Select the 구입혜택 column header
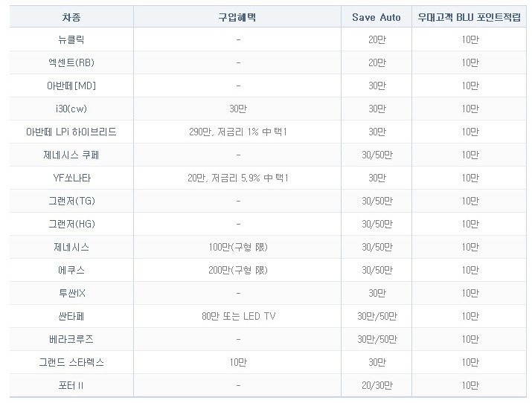The width and height of the screenshot is (532, 403). click(x=237, y=17)
